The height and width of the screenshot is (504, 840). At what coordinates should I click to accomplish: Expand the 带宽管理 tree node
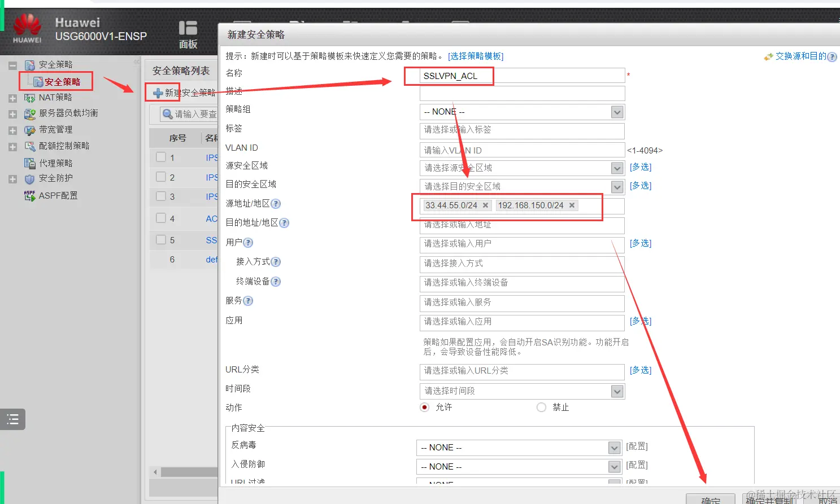coord(12,130)
